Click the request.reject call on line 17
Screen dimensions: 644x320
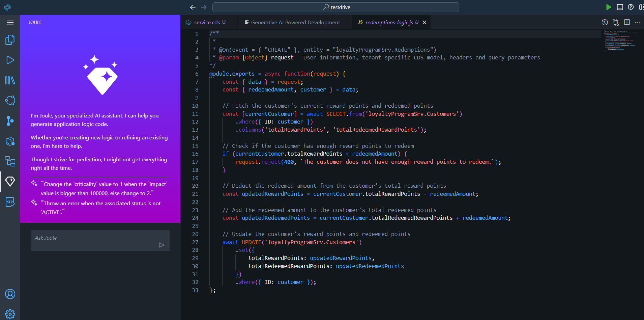(x=258, y=162)
